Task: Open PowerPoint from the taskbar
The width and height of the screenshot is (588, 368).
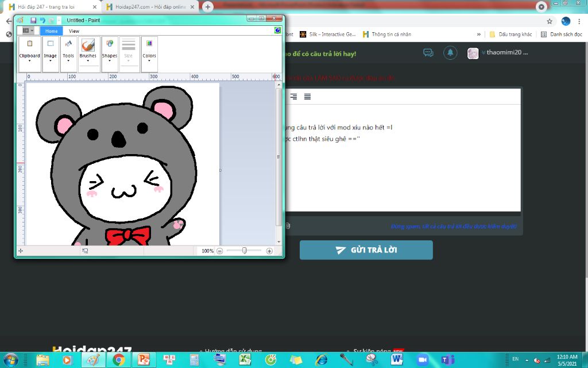Action: (144, 360)
